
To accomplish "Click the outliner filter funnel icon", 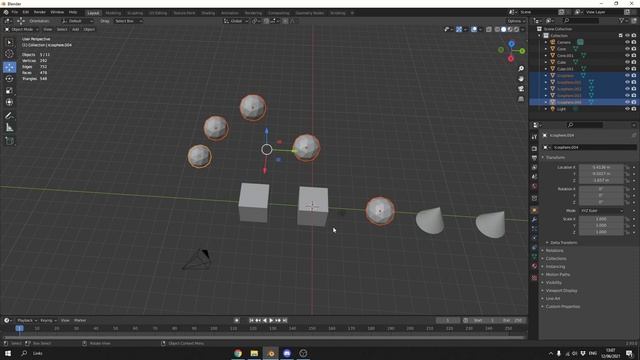I will [x=622, y=20].
